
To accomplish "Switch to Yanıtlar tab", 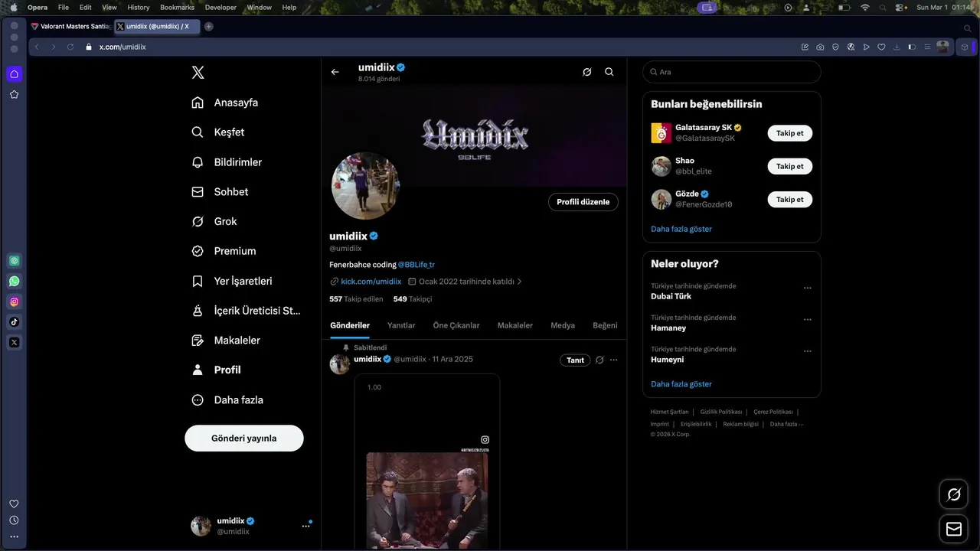I will point(401,325).
